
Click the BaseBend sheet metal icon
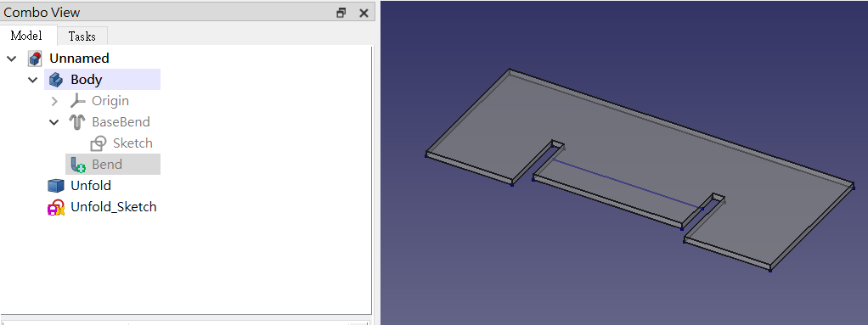(x=77, y=122)
